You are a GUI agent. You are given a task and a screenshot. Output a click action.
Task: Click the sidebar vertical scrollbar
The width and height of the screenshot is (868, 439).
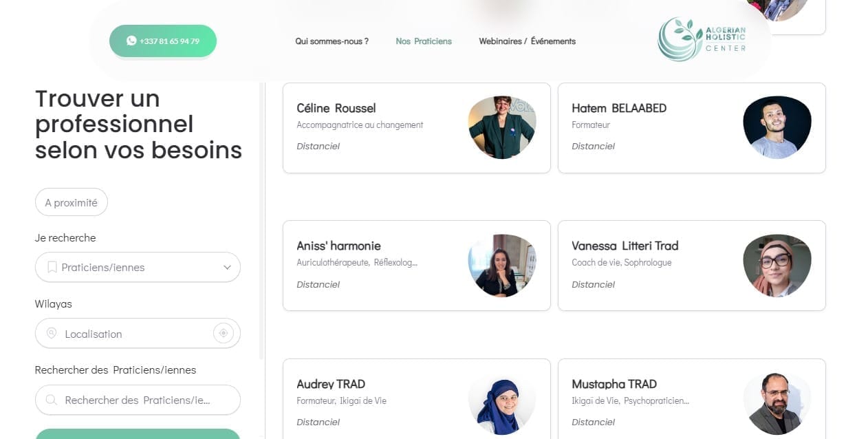click(x=261, y=220)
